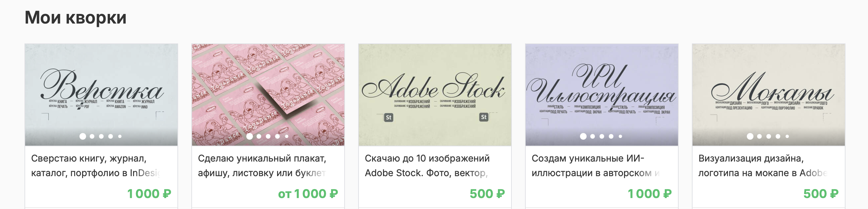Select the third carousel dot on the poster card
The image size is (868, 209).
268,136
